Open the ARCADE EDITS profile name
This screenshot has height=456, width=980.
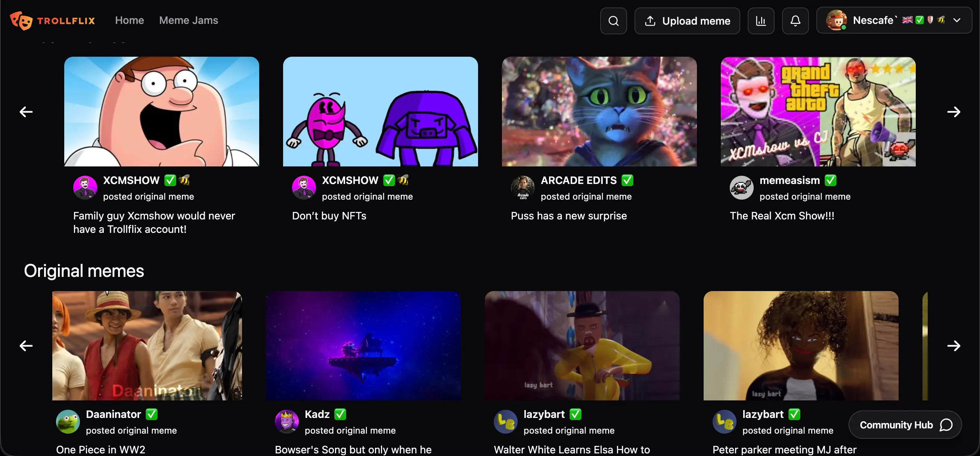pyautogui.click(x=579, y=180)
